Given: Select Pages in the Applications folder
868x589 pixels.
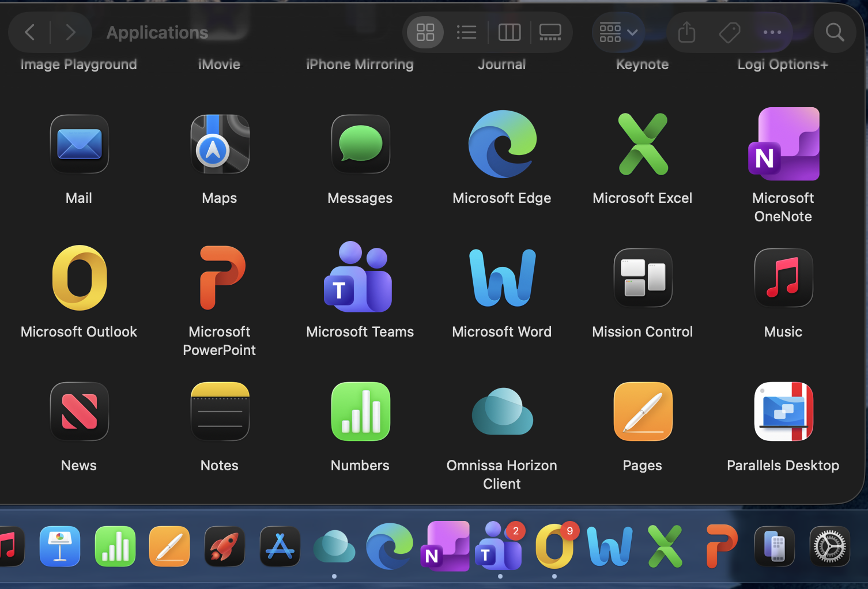Looking at the screenshot, I should click(x=643, y=411).
